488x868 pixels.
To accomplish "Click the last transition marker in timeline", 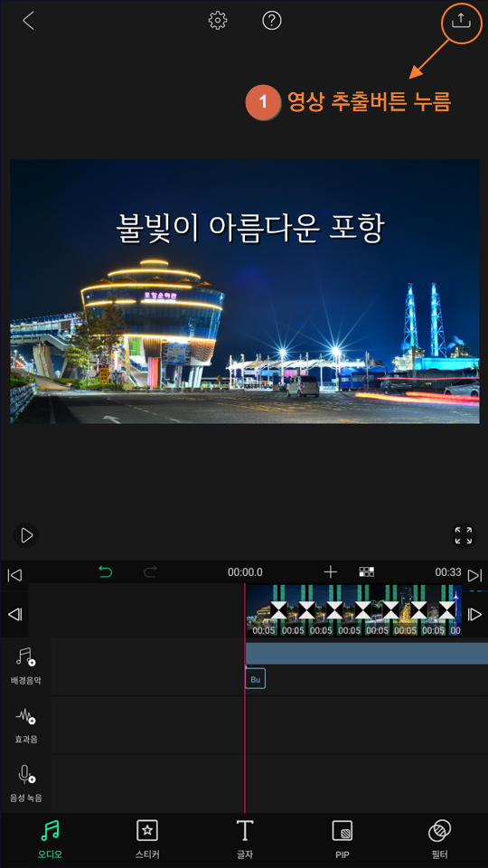I will (x=447, y=610).
